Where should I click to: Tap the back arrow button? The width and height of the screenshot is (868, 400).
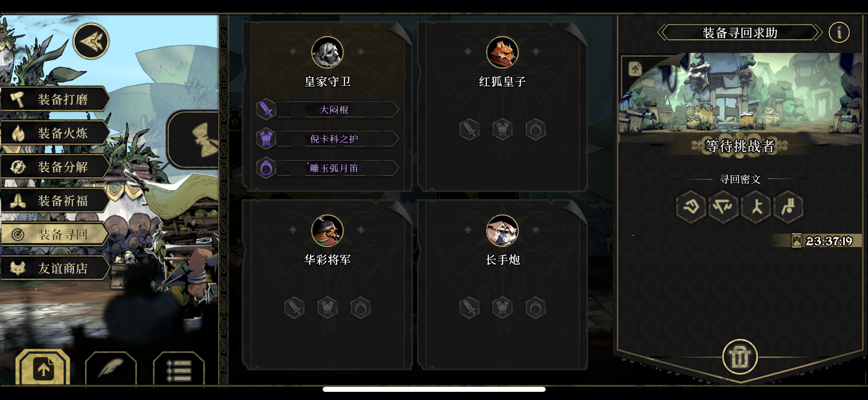tap(91, 41)
